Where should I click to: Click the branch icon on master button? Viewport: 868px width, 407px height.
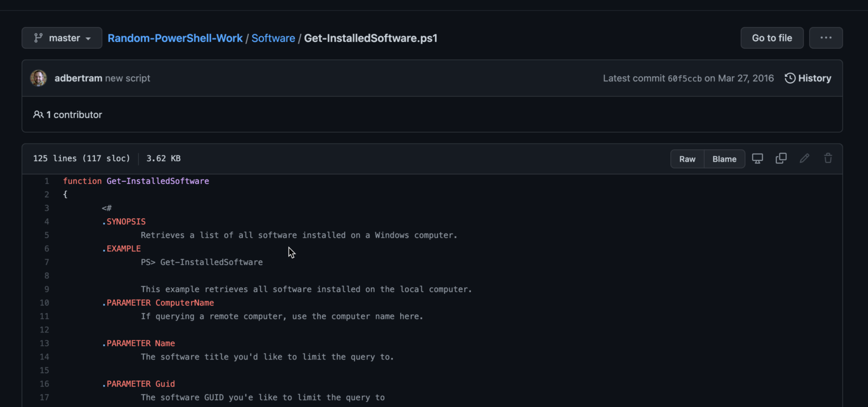point(37,38)
